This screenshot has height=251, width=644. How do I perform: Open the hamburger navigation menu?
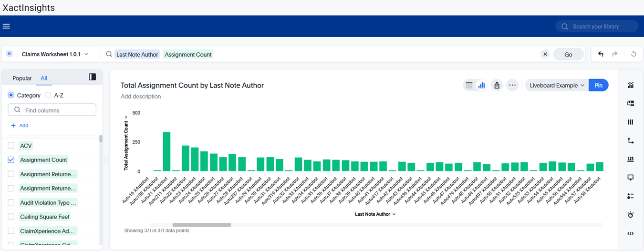click(x=6, y=26)
